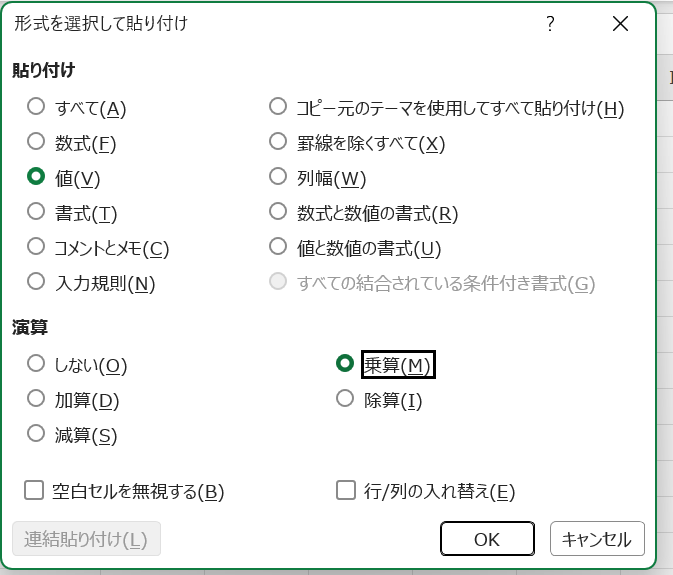
Task: Choose the 書式(T) paste option
Action: coord(37,211)
